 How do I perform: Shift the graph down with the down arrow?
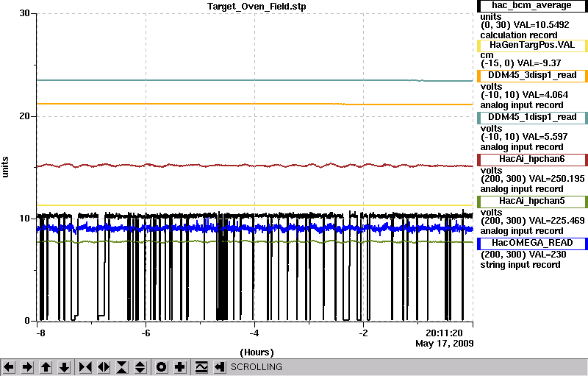click(x=65, y=367)
